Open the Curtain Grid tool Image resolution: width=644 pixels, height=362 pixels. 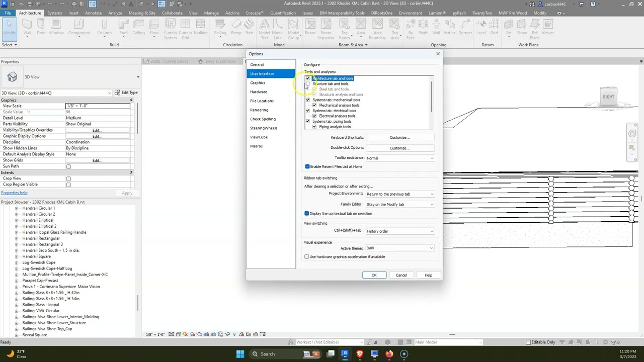click(x=186, y=29)
